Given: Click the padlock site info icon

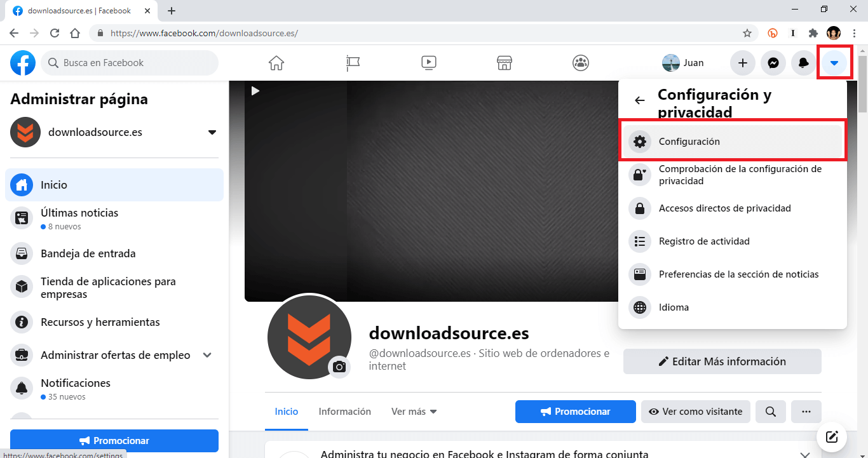Looking at the screenshot, I should pos(100,33).
